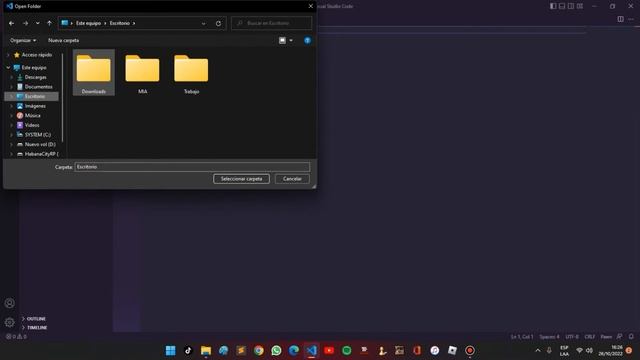Screen dimensions: 640x360
Task: Select 'Documentos' in the navigation pane
Action: point(38,87)
